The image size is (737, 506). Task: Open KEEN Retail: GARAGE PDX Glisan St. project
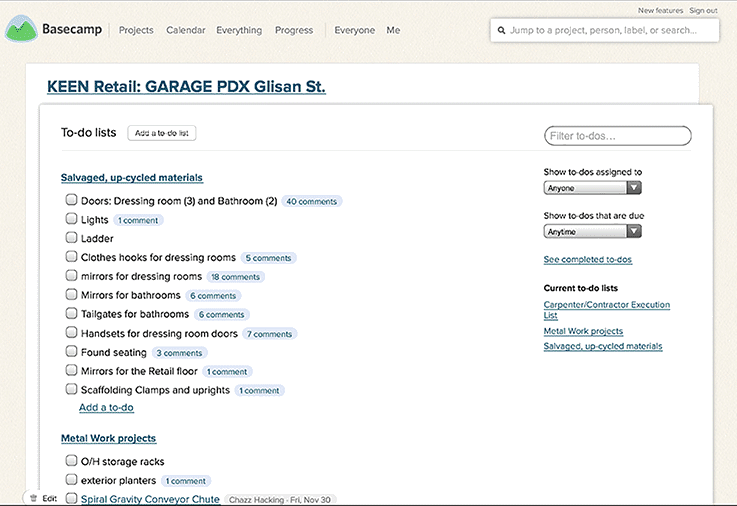click(x=186, y=86)
